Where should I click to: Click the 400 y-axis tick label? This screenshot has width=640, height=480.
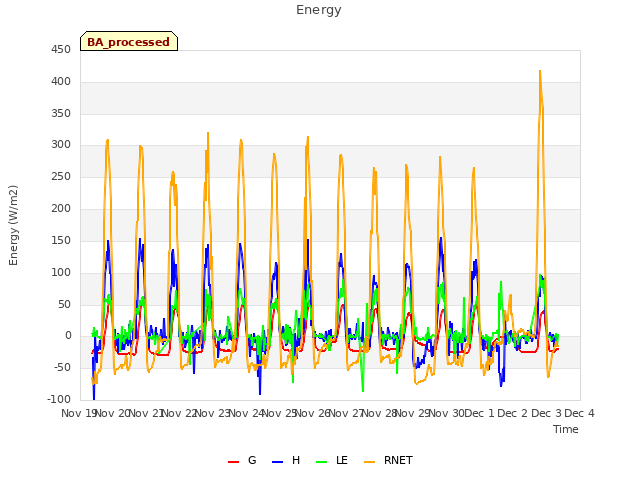(61, 82)
